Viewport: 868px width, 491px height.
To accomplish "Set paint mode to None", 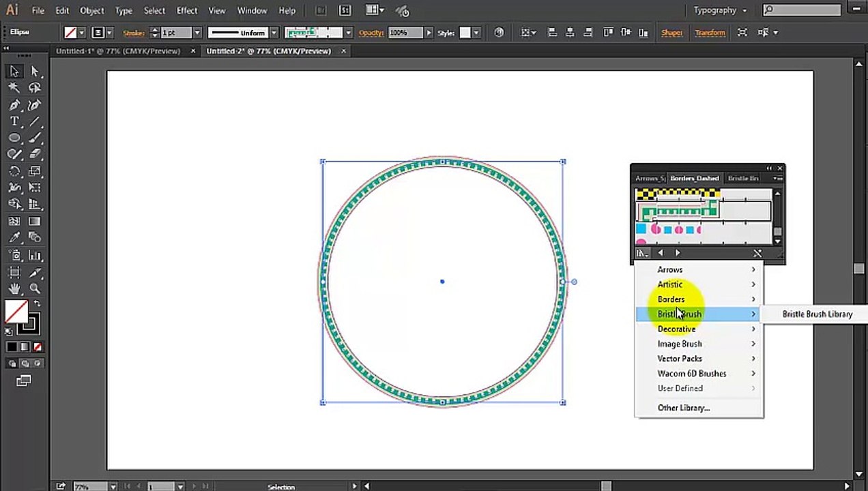I will 38,347.
